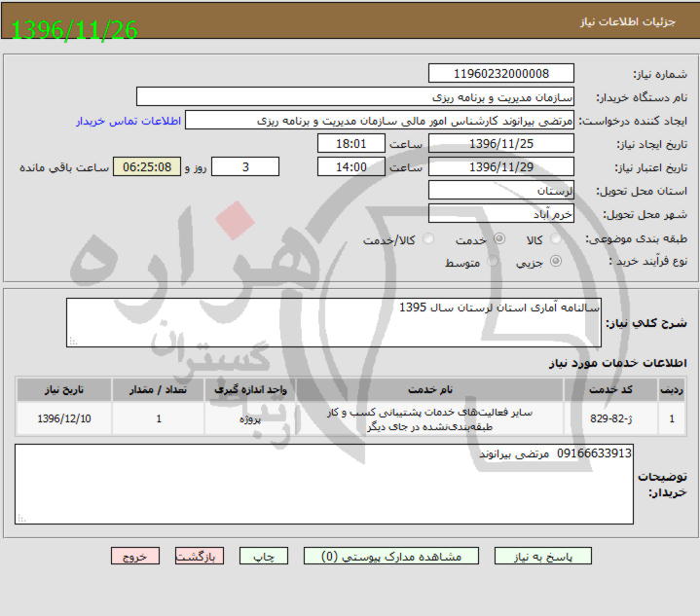
Task: Click the کد خدمت column header
Action: tap(610, 389)
